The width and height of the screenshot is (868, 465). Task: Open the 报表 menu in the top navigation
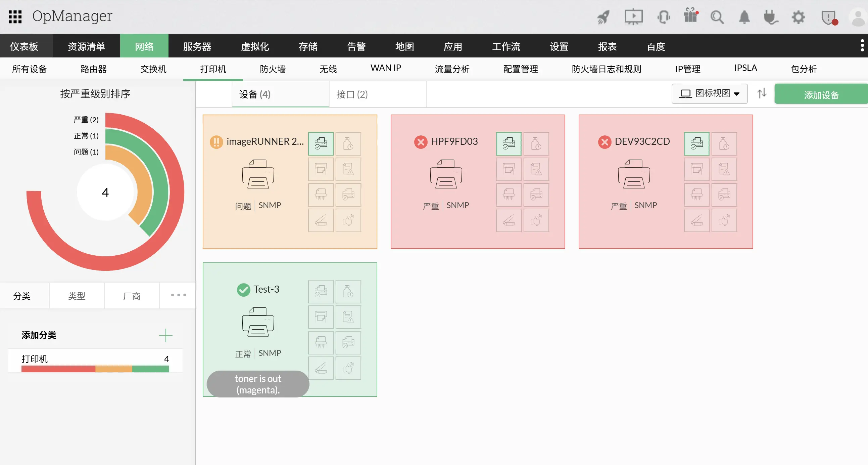(x=607, y=46)
